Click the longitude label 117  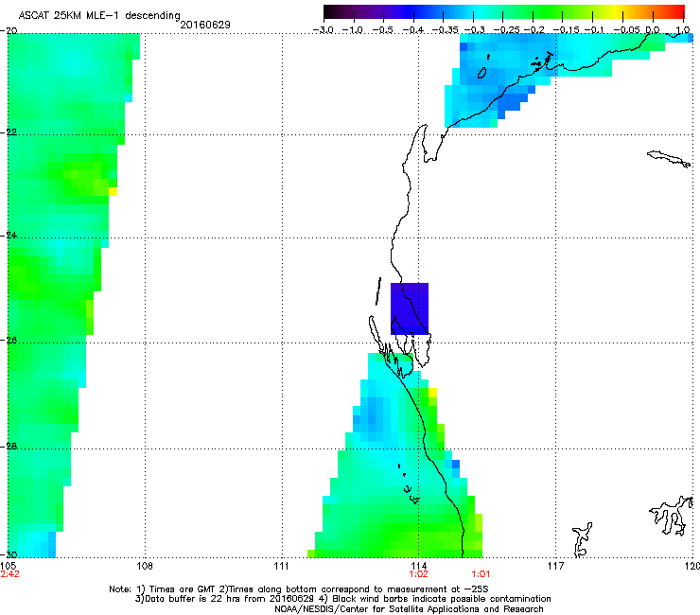coord(555,567)
